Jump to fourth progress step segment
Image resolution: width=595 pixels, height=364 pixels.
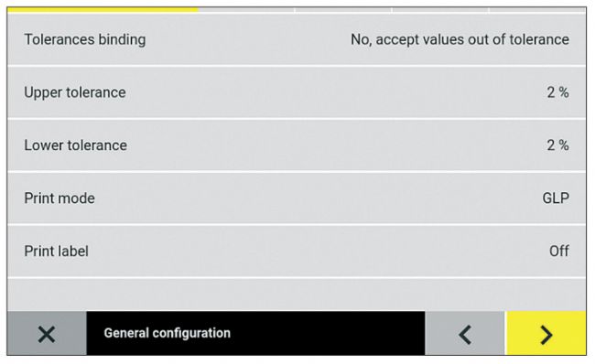point(440,10)
